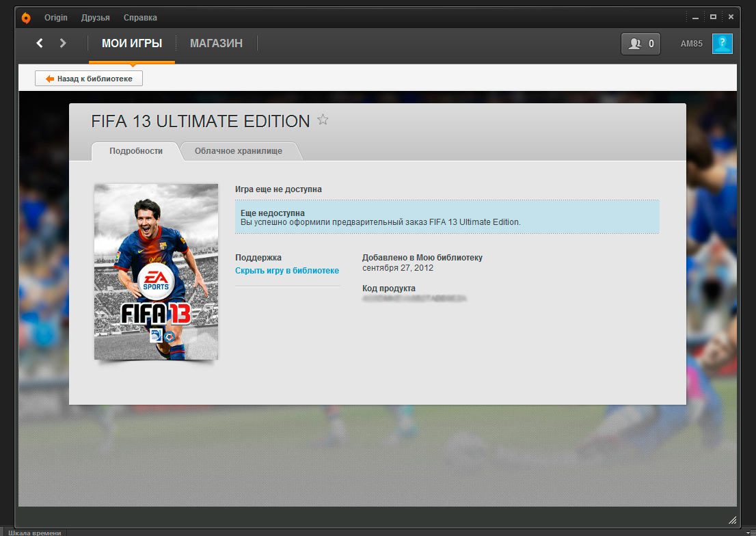The height and width of the screenshot is (536, 756).
Task: Select the Облачное хранилище tab
Action: [239, 151]
